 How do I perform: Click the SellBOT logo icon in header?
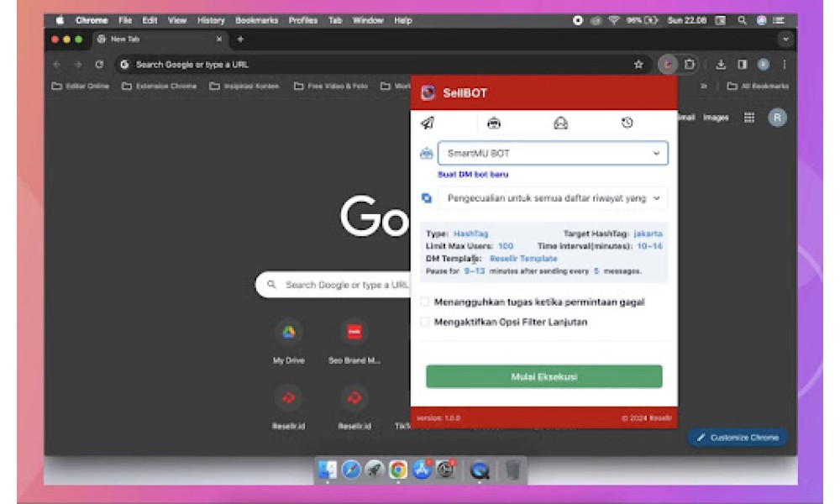coord(428,92)
